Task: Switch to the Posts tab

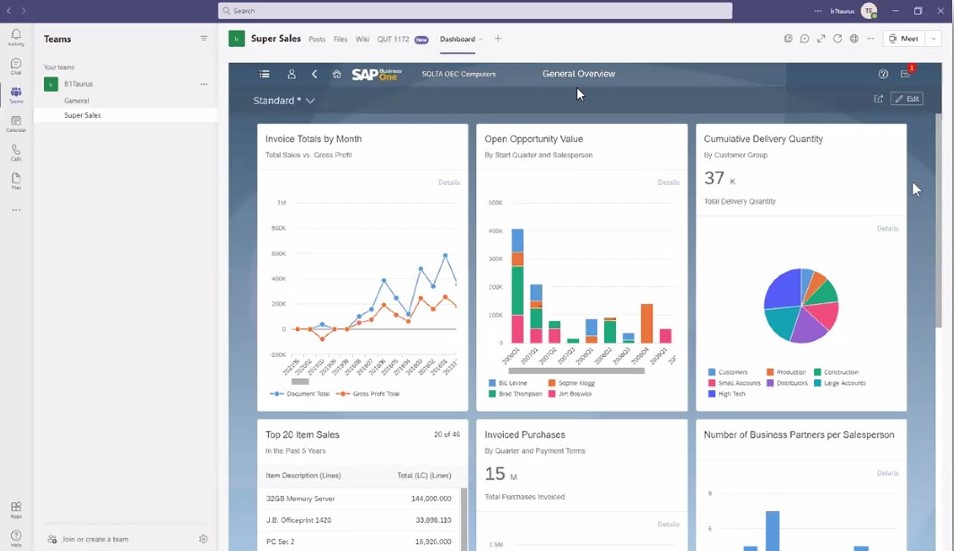Action: 317,39
